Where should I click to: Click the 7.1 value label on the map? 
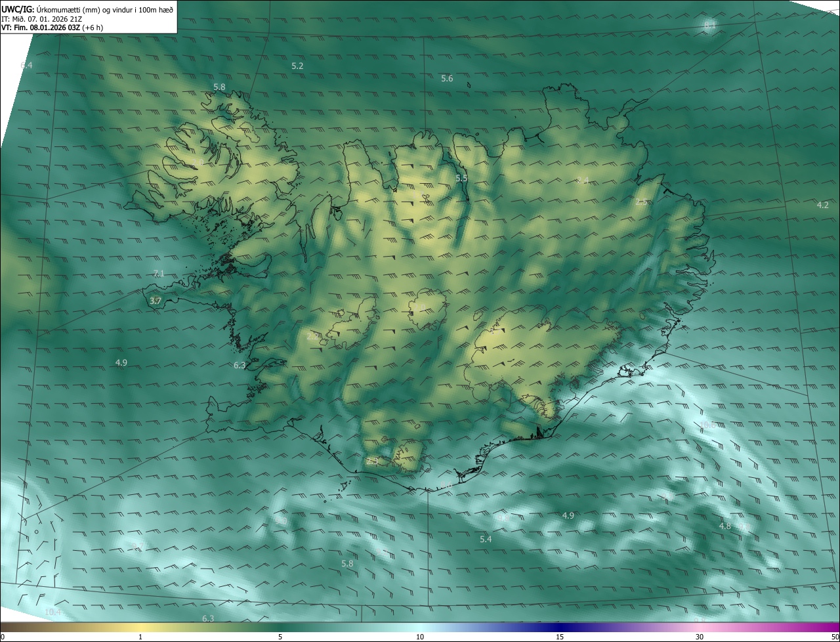coord(158,273)
